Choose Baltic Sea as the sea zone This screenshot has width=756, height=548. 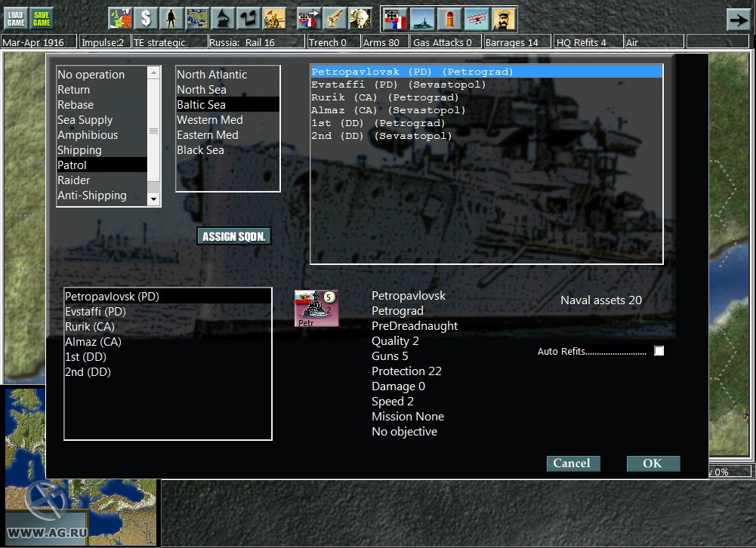tap(227, 105)
